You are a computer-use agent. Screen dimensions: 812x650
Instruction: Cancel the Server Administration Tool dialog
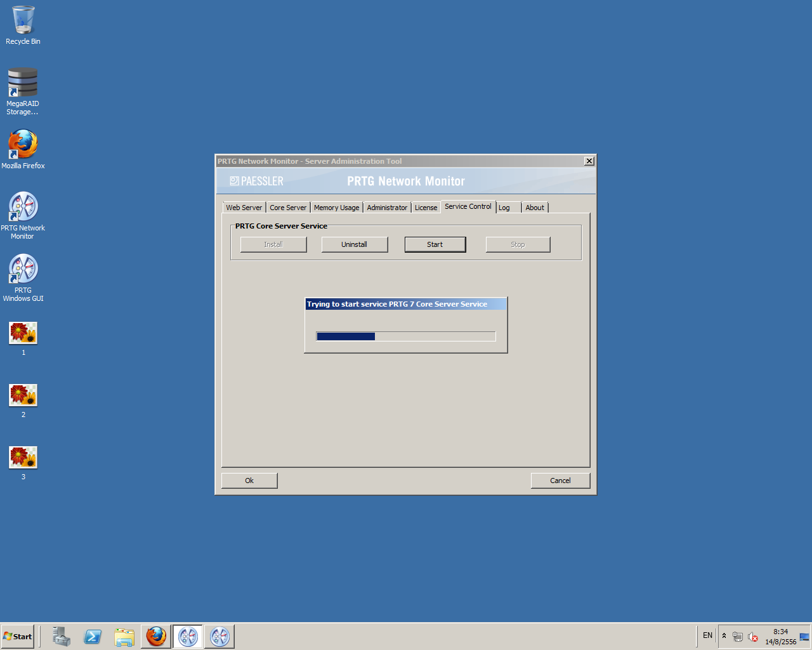tap(560, 481)
